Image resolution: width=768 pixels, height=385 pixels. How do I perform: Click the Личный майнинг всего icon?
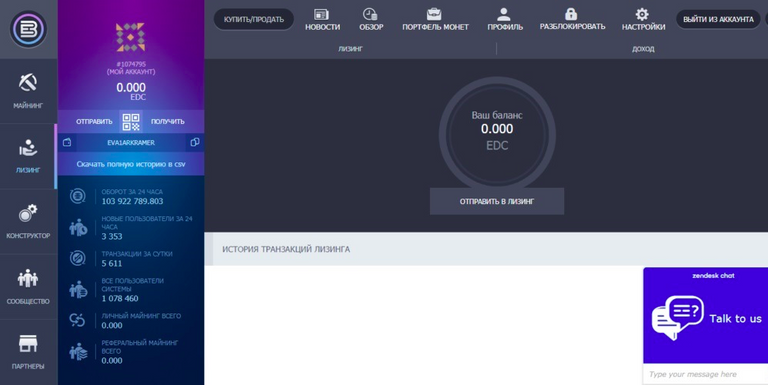(x=77, y=320)
